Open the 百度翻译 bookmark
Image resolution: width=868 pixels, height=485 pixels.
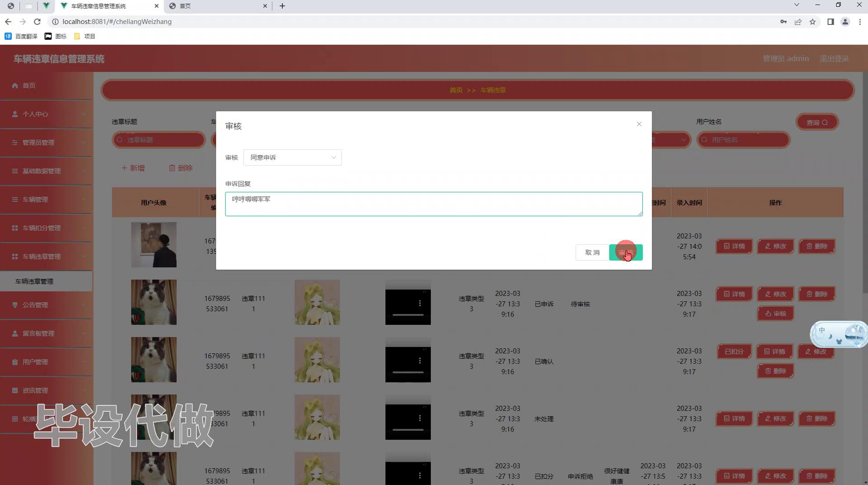coord(21,36)
